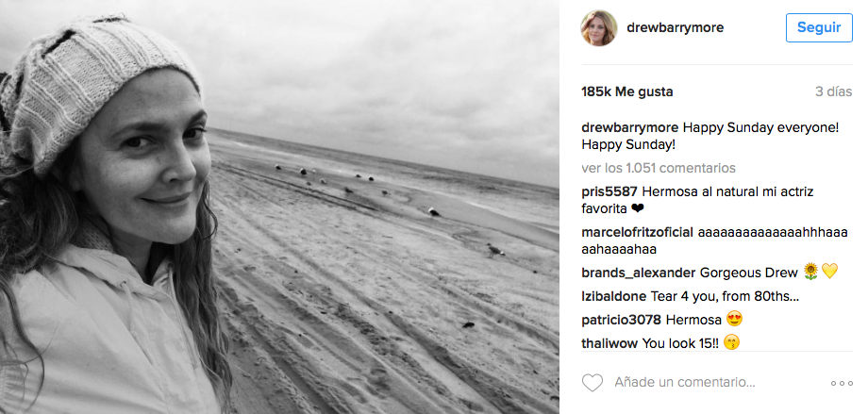Expand ver los 1.051 comentarios

(658, 168)
